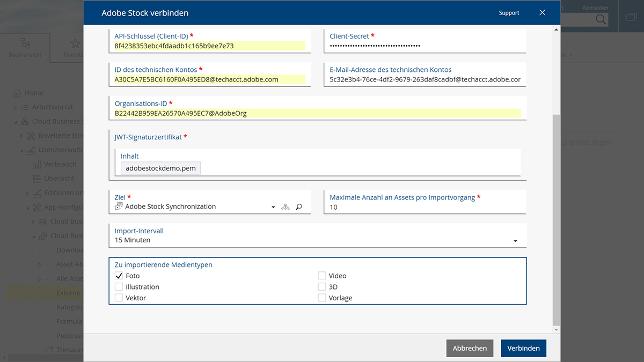Focus the Client-Secret password field

425,46
